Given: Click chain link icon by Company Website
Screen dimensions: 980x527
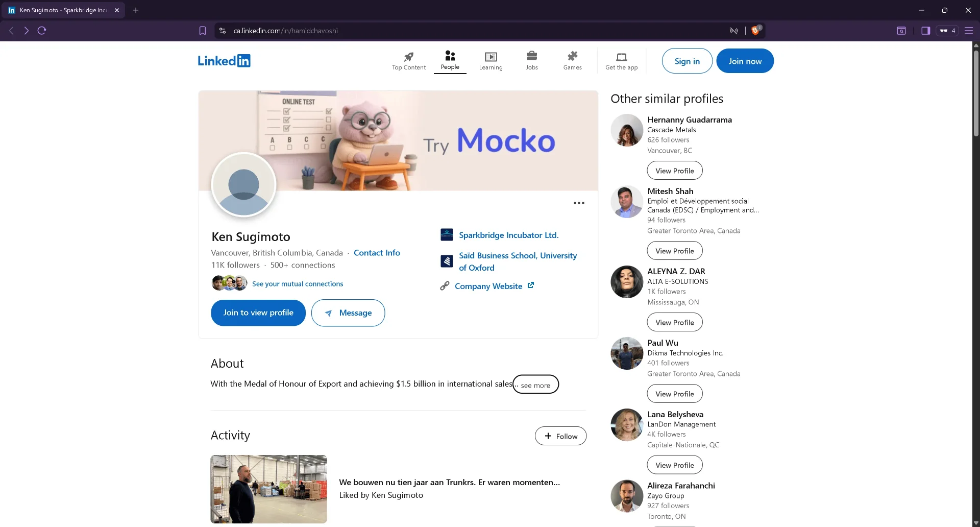Looking at the screenshot, I should (x=445, y=286).
